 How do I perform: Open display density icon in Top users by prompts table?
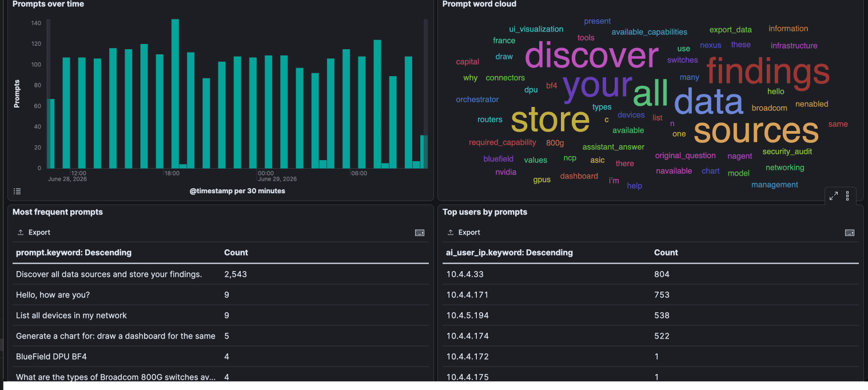pos(850,233)
